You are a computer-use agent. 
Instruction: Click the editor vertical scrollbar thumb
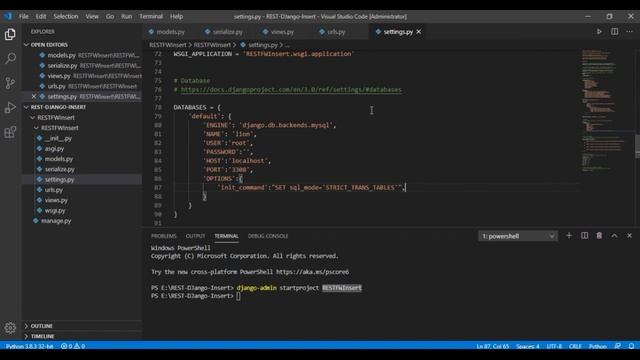[638, 146]
